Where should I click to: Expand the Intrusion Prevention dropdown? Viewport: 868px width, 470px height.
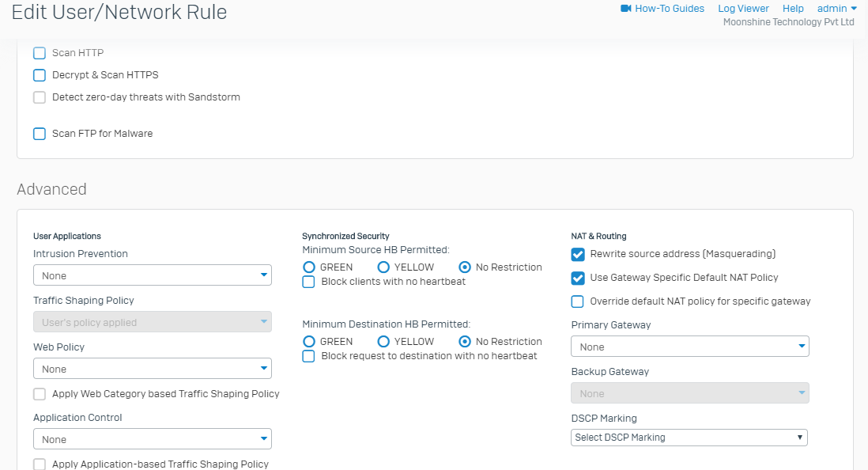click(153, 275)
